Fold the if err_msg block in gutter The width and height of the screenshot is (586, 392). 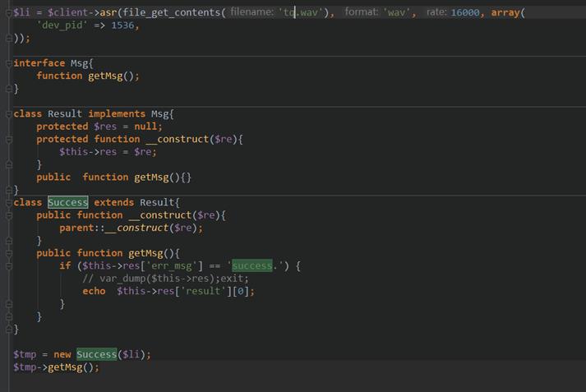(8, 266)
